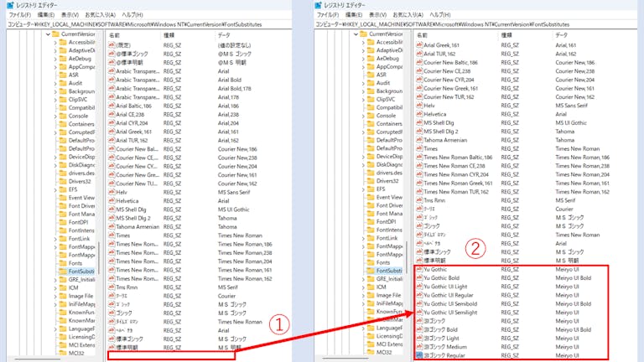Screen dimensions: 644x362
Task: Select the Drivers32 folder icon in right tree
Action: click(371, 181)
